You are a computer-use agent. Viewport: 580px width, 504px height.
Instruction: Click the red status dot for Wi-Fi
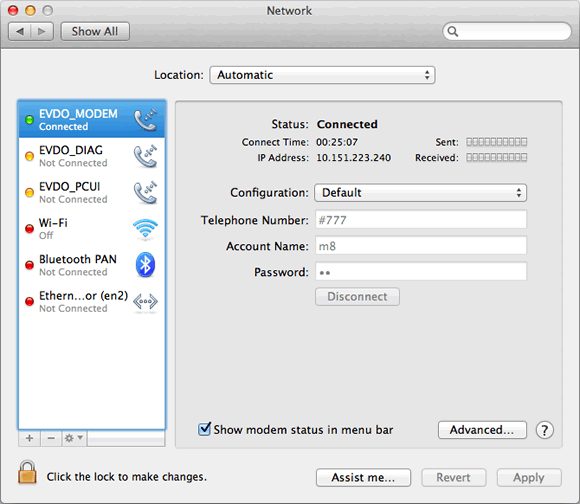(x=29, y=229)
